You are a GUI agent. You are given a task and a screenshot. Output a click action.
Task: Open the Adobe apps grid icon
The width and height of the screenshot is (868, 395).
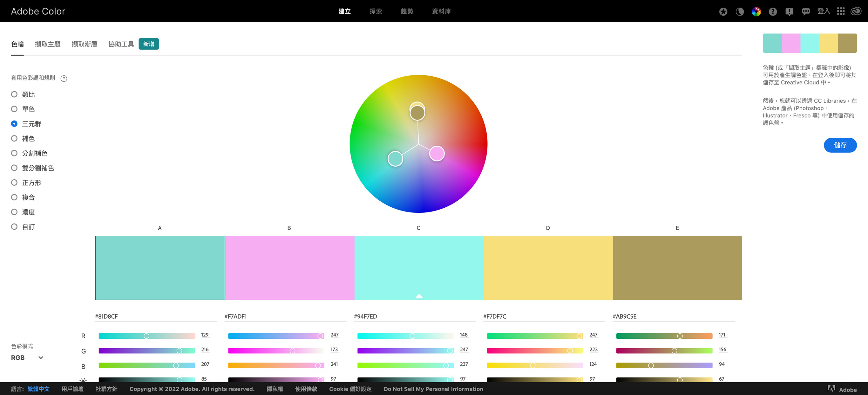coord(841,11)
